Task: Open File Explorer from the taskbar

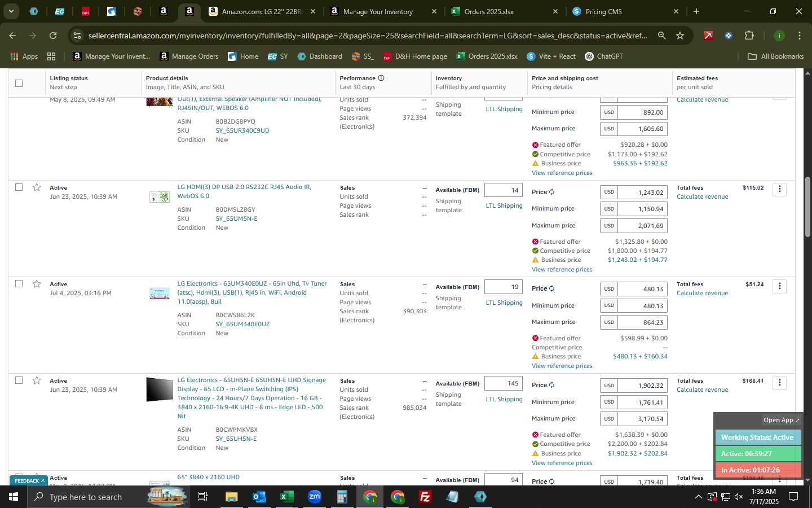Action: 231,497
